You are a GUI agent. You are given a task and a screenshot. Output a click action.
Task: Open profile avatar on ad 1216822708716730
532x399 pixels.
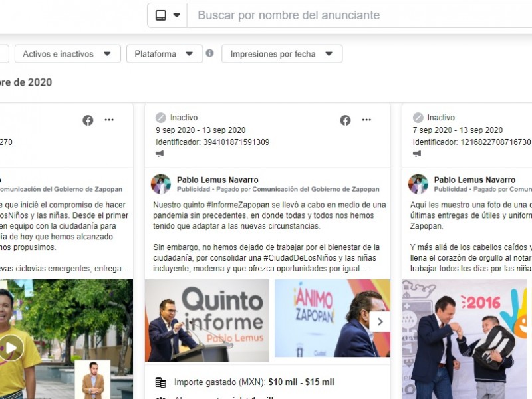click(x=418, y=184)
